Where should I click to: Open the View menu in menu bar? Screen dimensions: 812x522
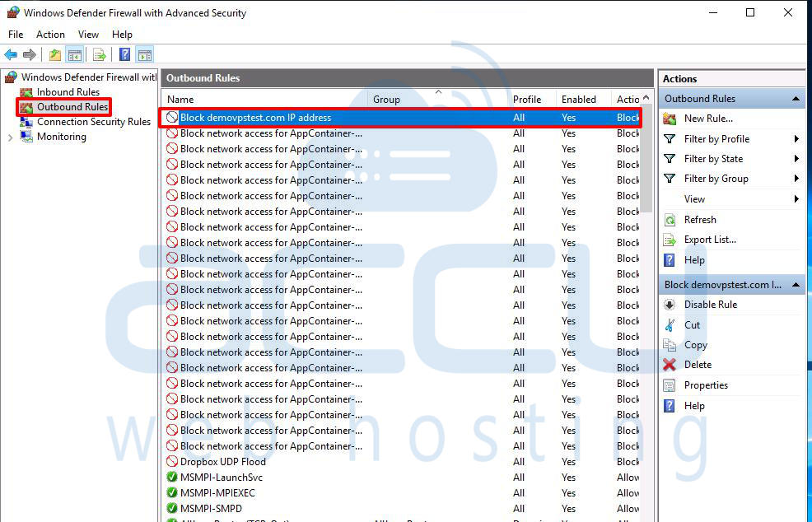point(88,35)
